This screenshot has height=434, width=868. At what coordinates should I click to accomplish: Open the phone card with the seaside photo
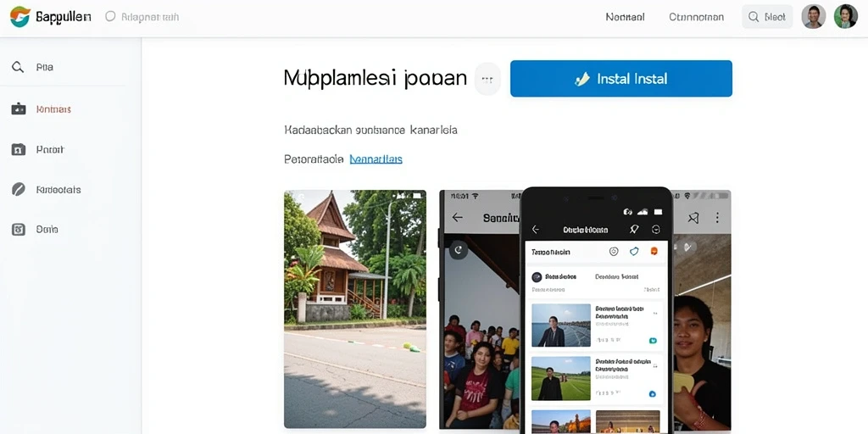click(596, 325)
